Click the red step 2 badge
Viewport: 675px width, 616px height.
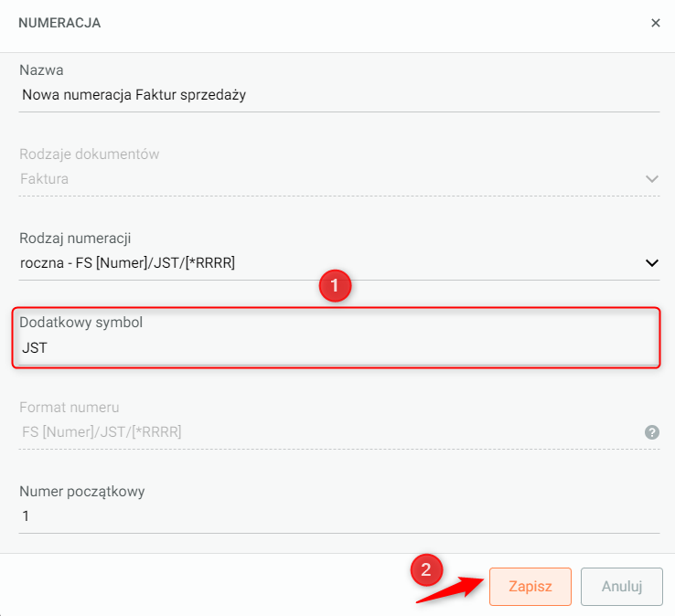tap(425, 570)
